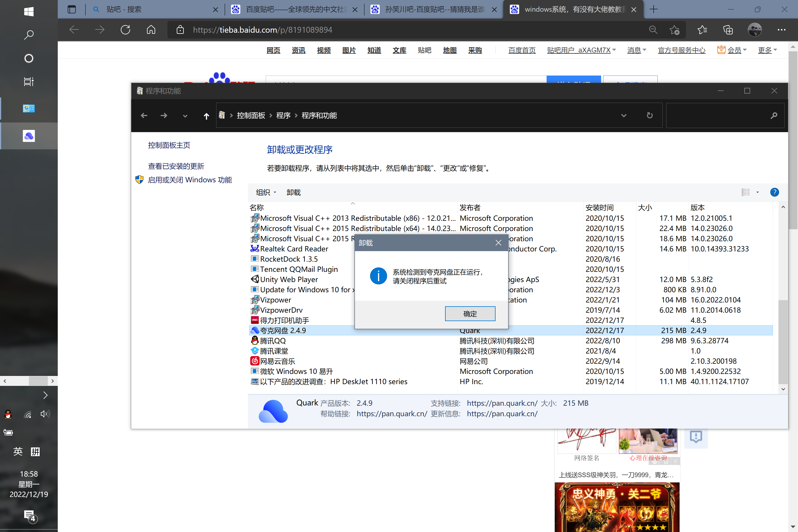Open 官方号服务中心 link
The width and height of the screenshot is (798, 532).
point(682,50)
